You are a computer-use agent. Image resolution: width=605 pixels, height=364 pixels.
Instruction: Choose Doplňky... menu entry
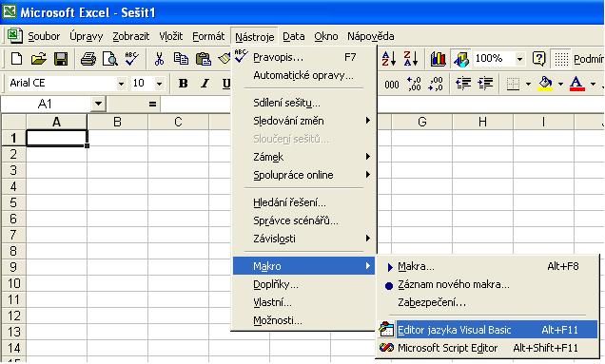tap(303, 284)
